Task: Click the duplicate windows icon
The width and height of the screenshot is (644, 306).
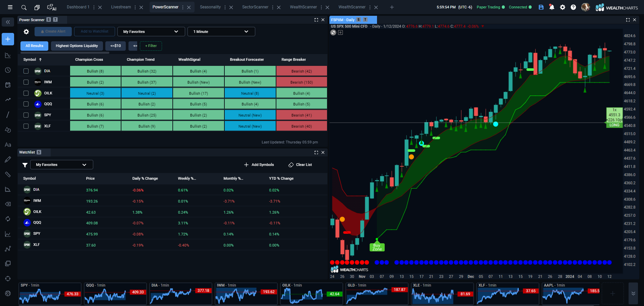Action: 37,7
